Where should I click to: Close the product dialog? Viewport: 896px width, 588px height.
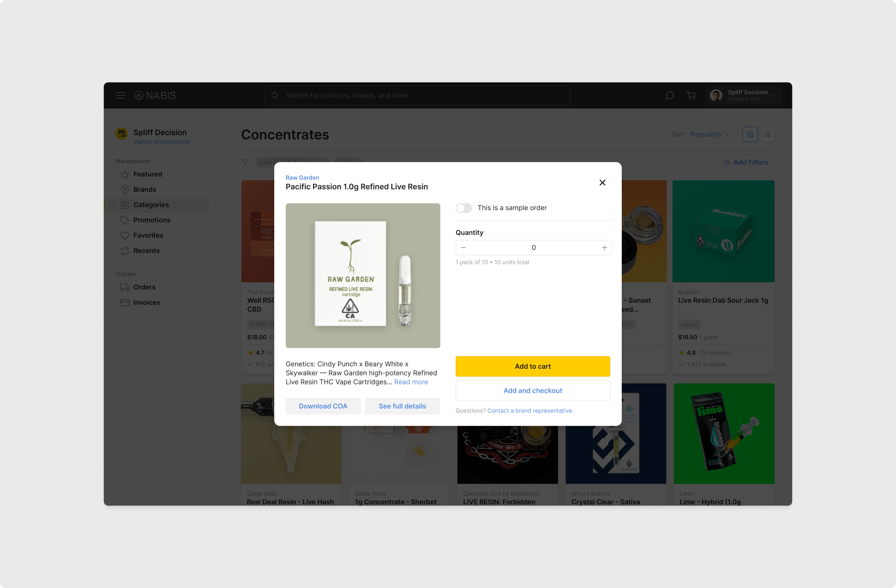602,182
